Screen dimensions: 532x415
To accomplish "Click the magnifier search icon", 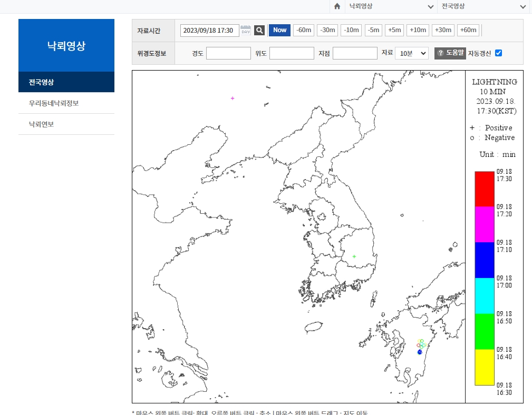I will (259, 30).
